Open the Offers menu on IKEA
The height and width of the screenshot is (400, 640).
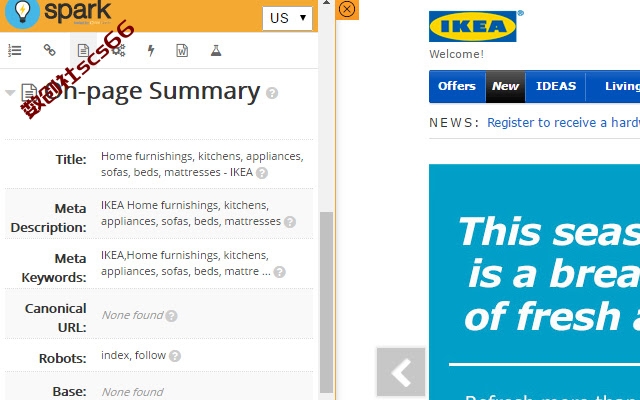tap(457, 86)
